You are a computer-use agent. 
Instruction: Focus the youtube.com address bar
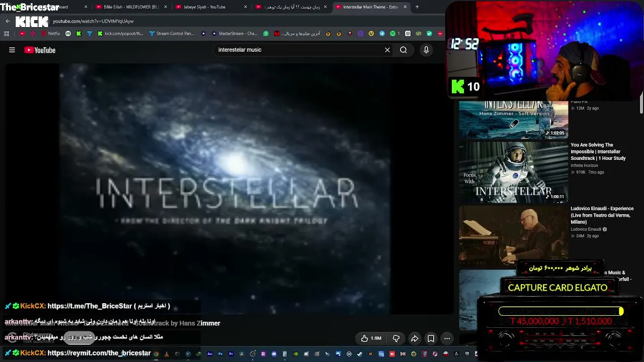pyautogui.click(x=242, y=21)
